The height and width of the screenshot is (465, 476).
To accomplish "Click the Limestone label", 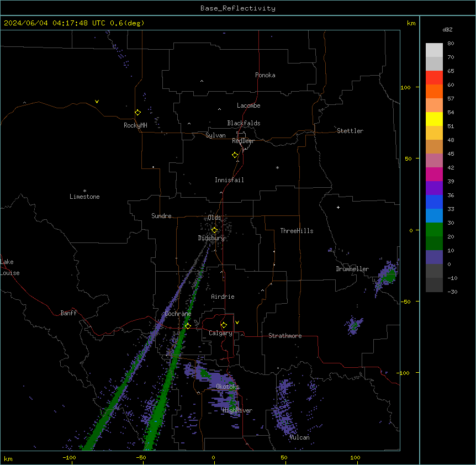I will 84,197.
